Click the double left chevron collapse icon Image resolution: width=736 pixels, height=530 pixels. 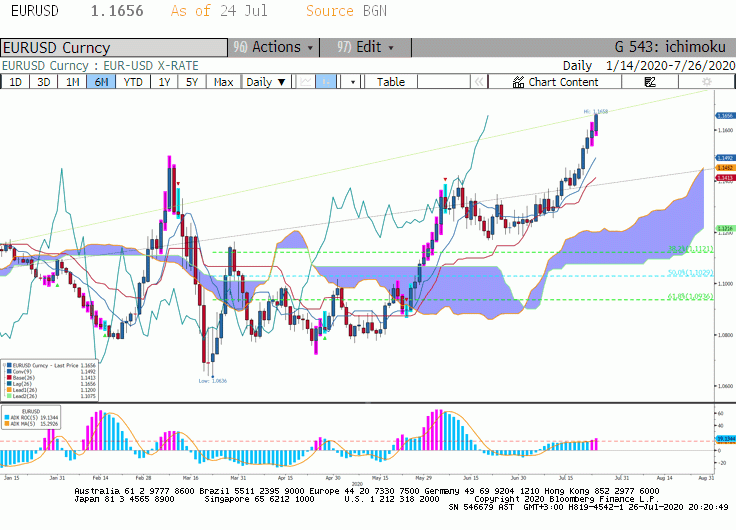(479, 82)
